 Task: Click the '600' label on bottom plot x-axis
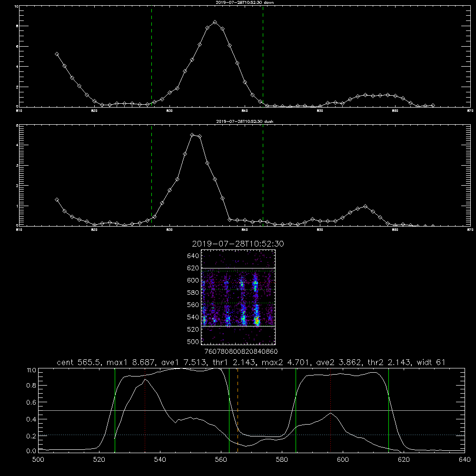coord(343,460)
